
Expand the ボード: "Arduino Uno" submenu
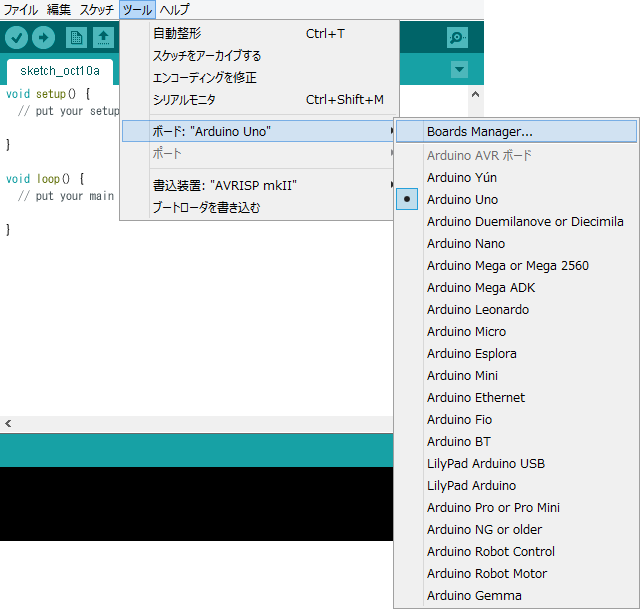tap(258, 131)
